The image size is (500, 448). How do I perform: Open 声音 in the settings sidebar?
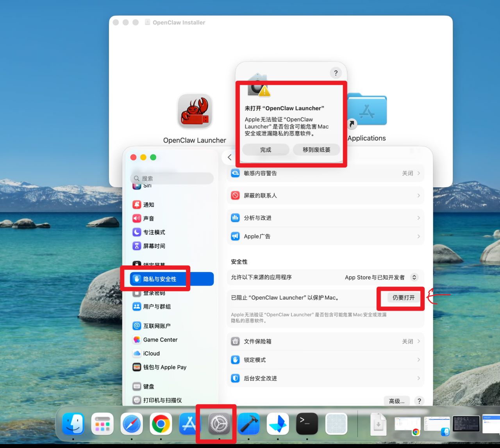tap(148, 218)
